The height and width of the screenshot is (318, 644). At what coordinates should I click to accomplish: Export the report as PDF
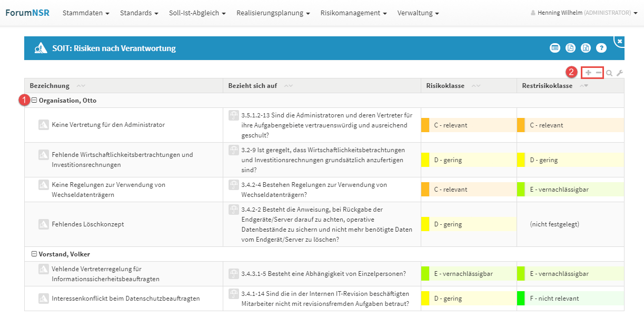click(570, 48)
